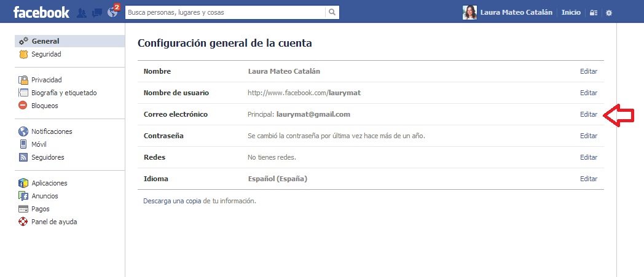Edit the Contraseña row
The image size is (644, 277).
pyautogui.click(x=588, y=136)
